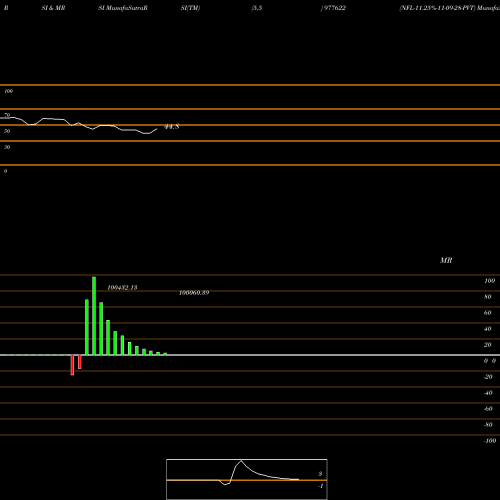Select the tallest green histogram bar
The image size is (500, 500).
click(x=94, y=316)
